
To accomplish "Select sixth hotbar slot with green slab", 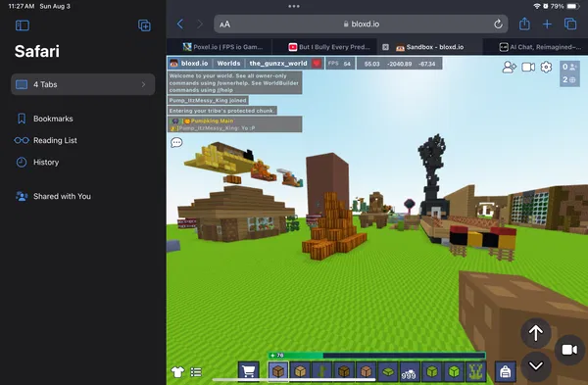I will pyautogui.click(x=388, y=371).
